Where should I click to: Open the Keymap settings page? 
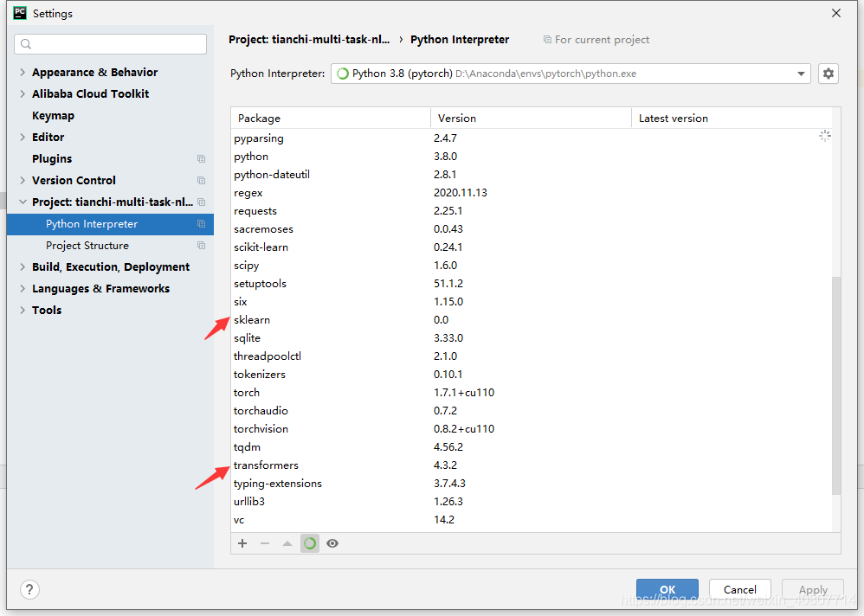(x=53, y=116)
